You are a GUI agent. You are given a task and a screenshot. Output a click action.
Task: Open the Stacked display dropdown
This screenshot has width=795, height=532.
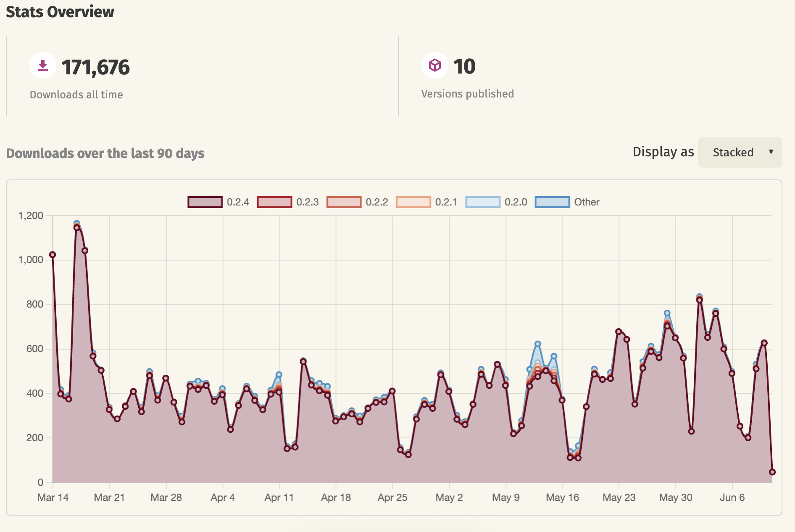click(x=739, y=153)
